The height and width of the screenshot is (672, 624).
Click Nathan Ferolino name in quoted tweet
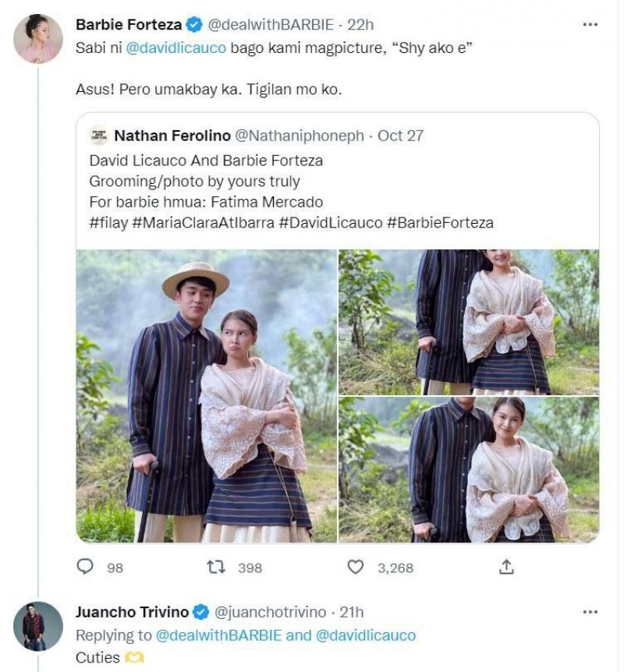pyautogui.click(x=172, y=136)
